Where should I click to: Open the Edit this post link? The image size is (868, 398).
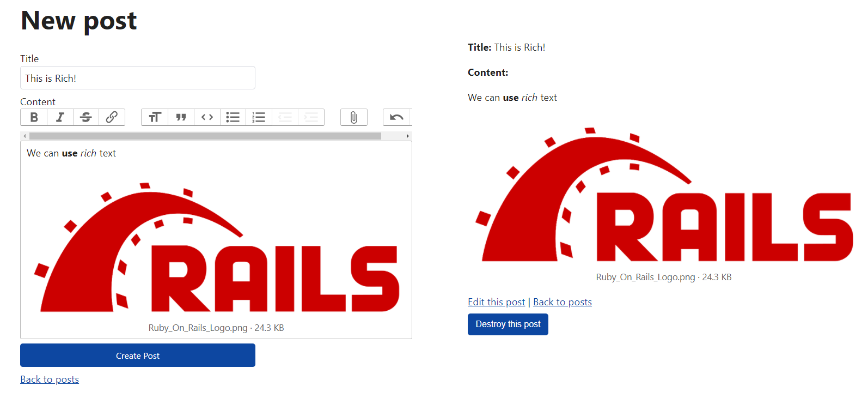497,302
